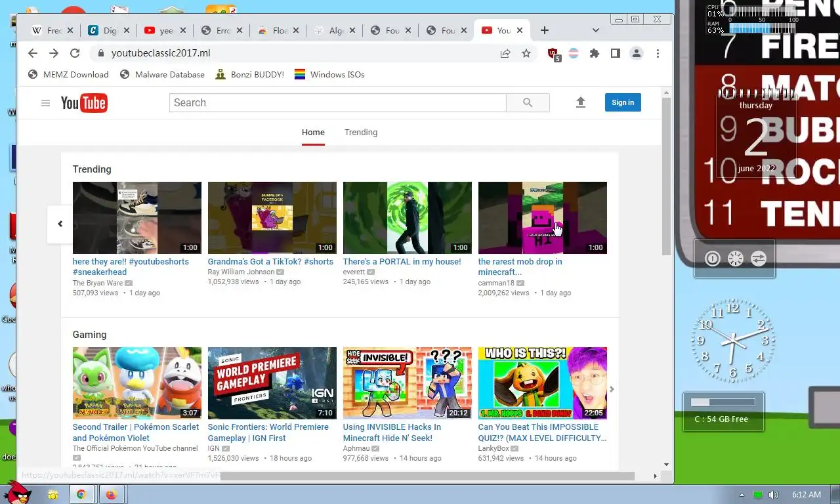Click the vertical page scrollbar thumb

[666, 177]
